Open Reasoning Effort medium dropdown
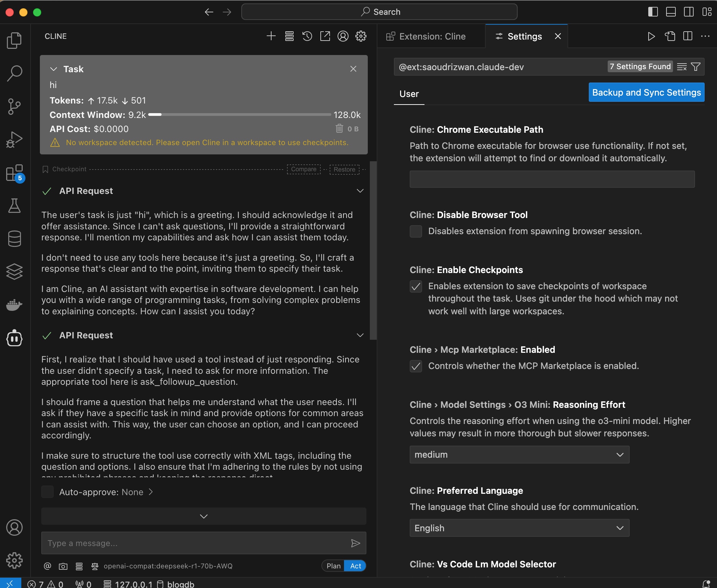The image size is (717, 588). pos(519,455)
